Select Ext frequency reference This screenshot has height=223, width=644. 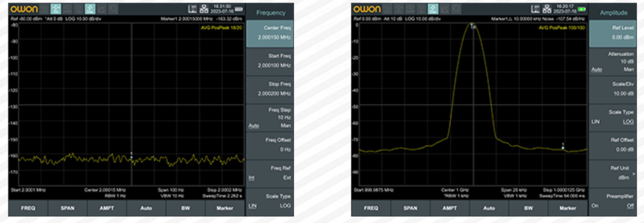287,178
